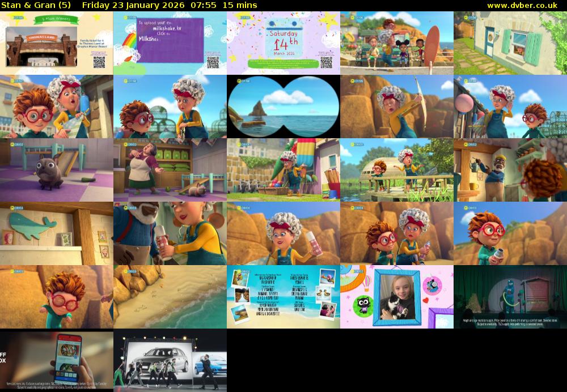Select the car on stage advert thumbnail

click(x=170, y=360)
